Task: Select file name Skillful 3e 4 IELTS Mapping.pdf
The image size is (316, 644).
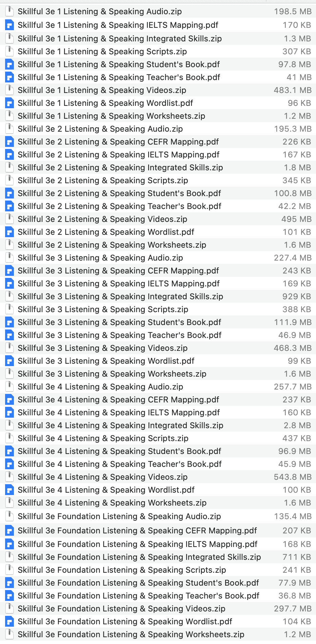Action: tap(119, 413)
